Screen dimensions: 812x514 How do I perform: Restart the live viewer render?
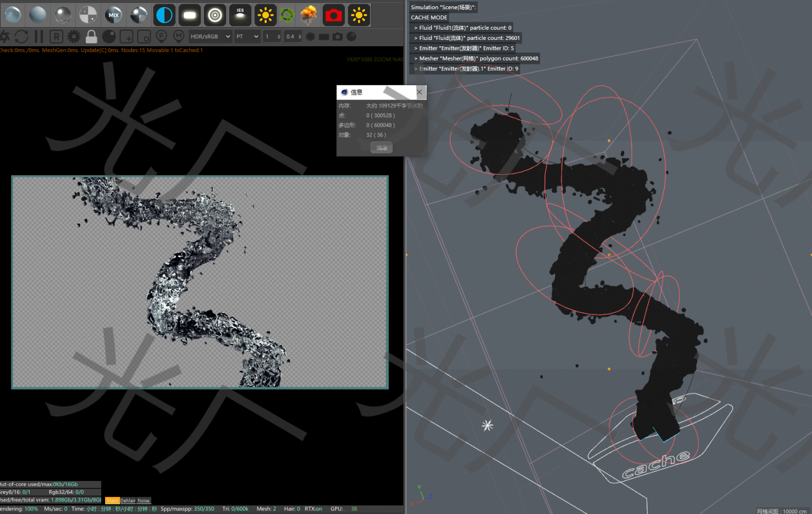(21, 36)
